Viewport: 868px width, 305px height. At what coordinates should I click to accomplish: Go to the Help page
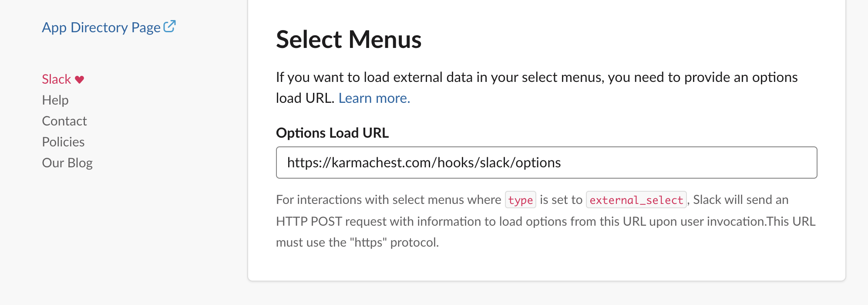[x=55, y=100]
